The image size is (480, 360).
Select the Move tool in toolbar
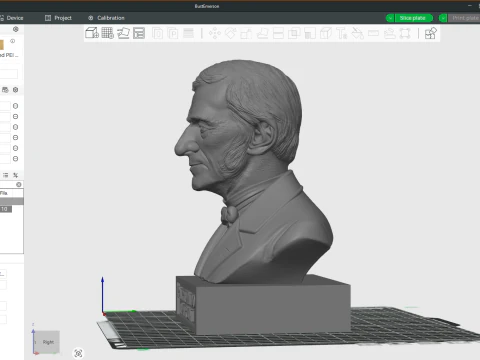click(x=215, y=33)
